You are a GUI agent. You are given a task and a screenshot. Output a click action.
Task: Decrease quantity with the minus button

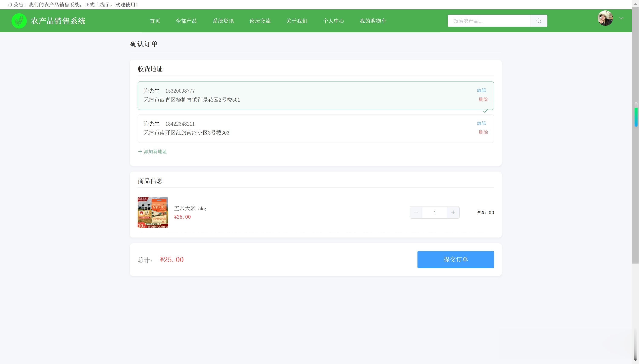[416, 212]
